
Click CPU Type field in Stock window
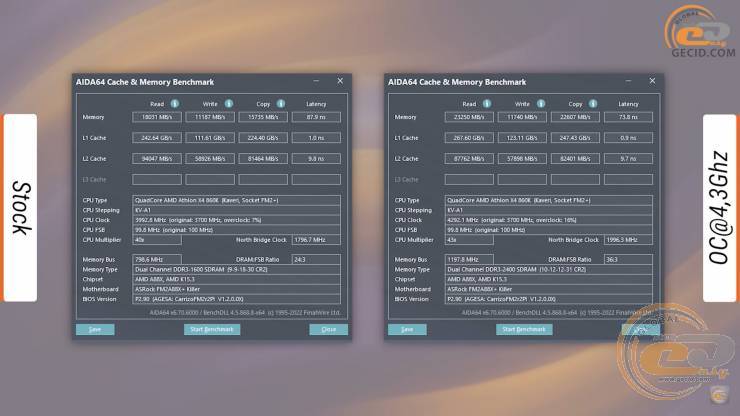pos(236,200)
